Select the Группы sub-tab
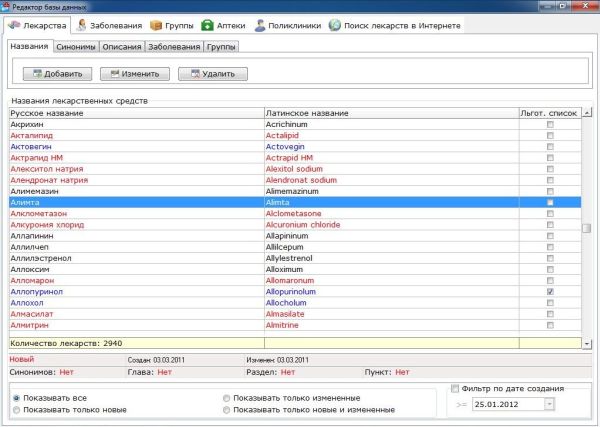 coord(221,47)
